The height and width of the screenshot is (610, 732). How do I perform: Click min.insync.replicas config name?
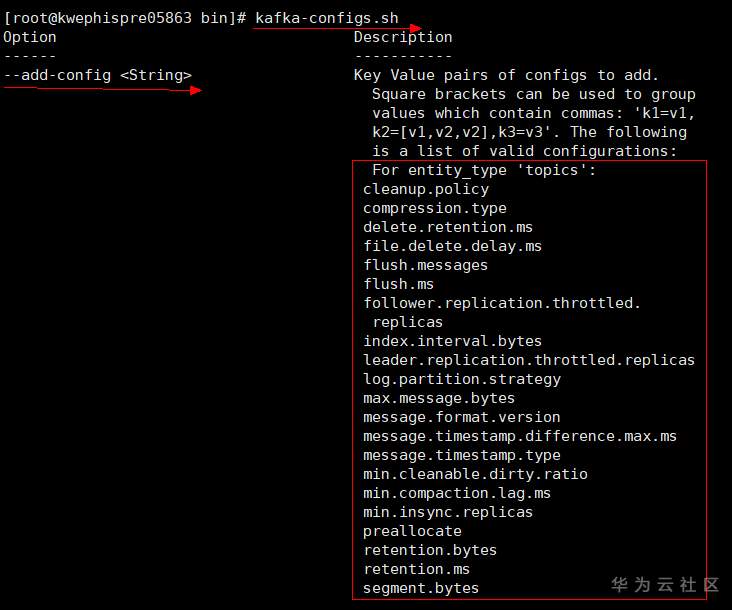click(448, 512)
